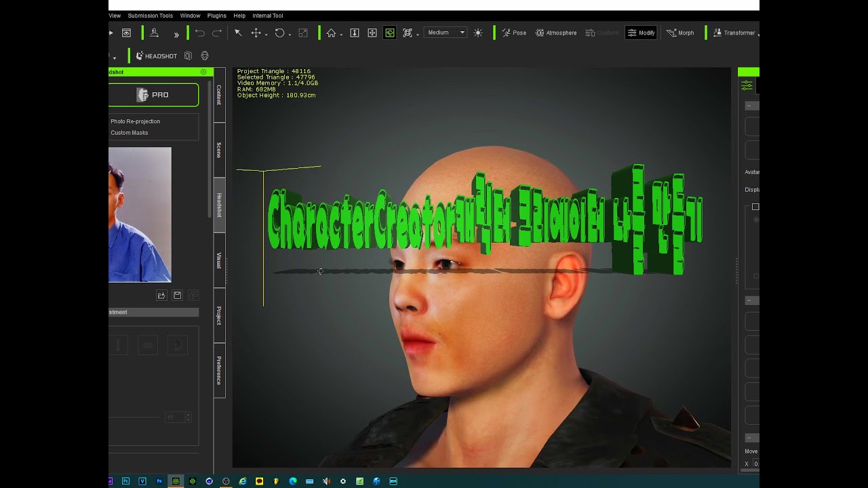Choose the Select arrow tool

[x=238, y=33]
